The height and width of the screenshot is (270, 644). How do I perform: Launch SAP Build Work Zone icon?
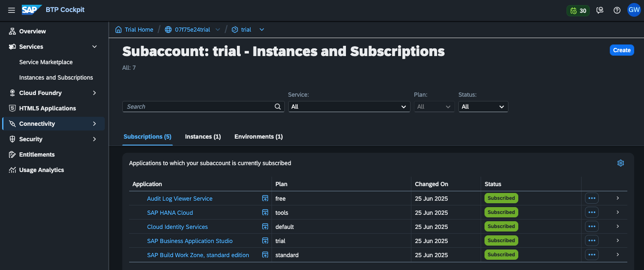click(x=265, y=255)
